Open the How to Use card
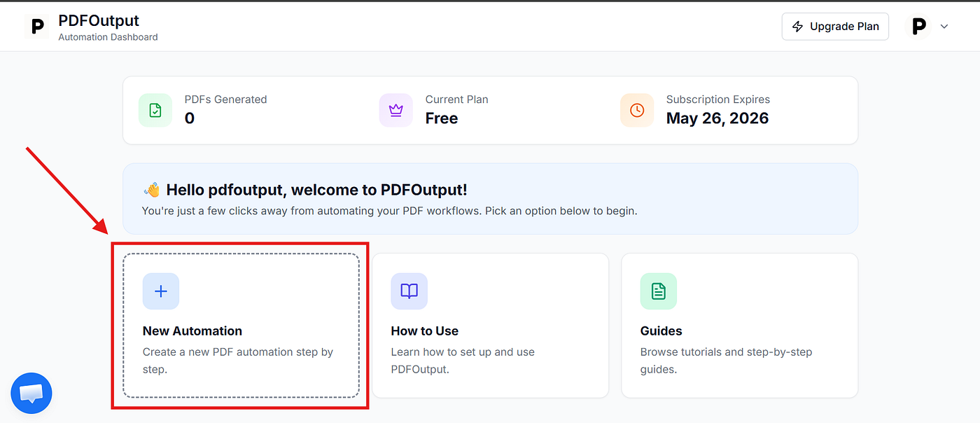 coord(490,326)
